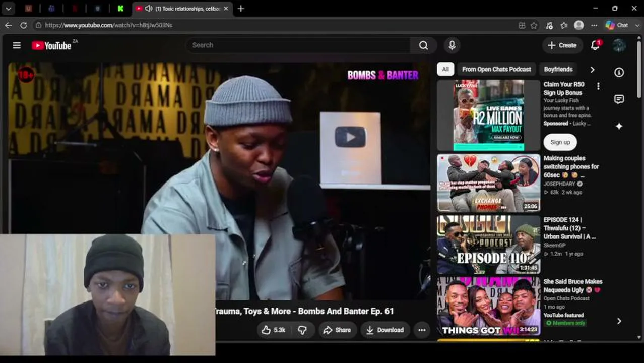Image resolution: width=644 pixels, height=363 pixels.
Task: Click the sparkle icon in sidebar
Action: 619,126
